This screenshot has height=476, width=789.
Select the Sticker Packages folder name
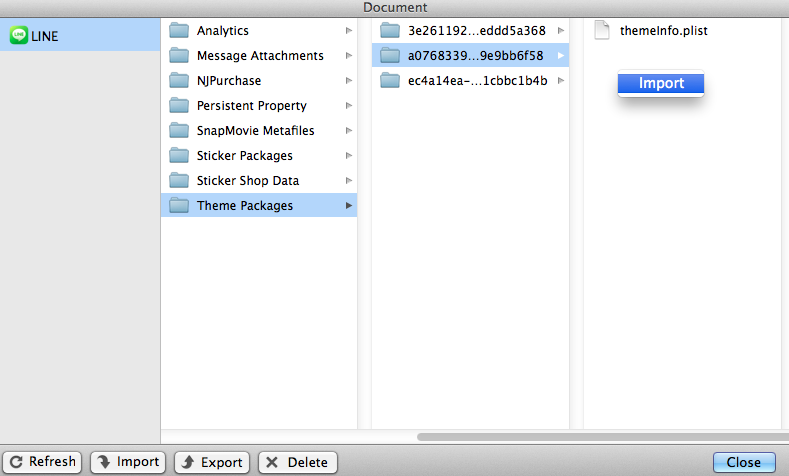(x=245, y=155)
